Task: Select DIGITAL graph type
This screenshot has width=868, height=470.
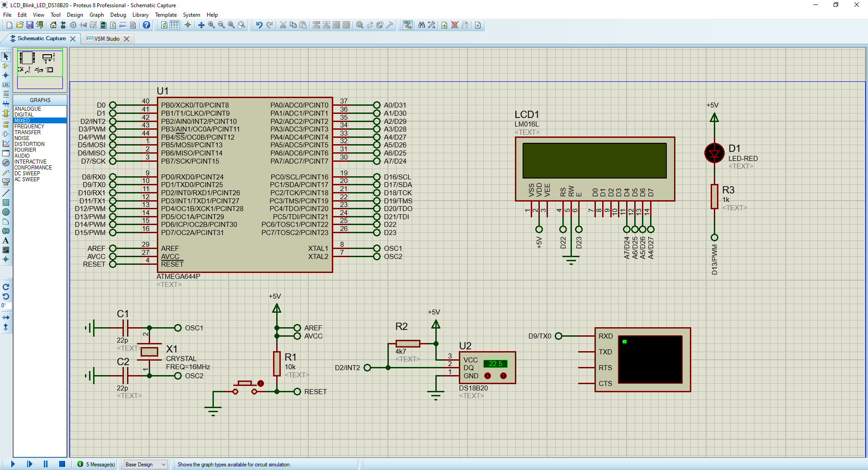Action: tap(40, 115)
